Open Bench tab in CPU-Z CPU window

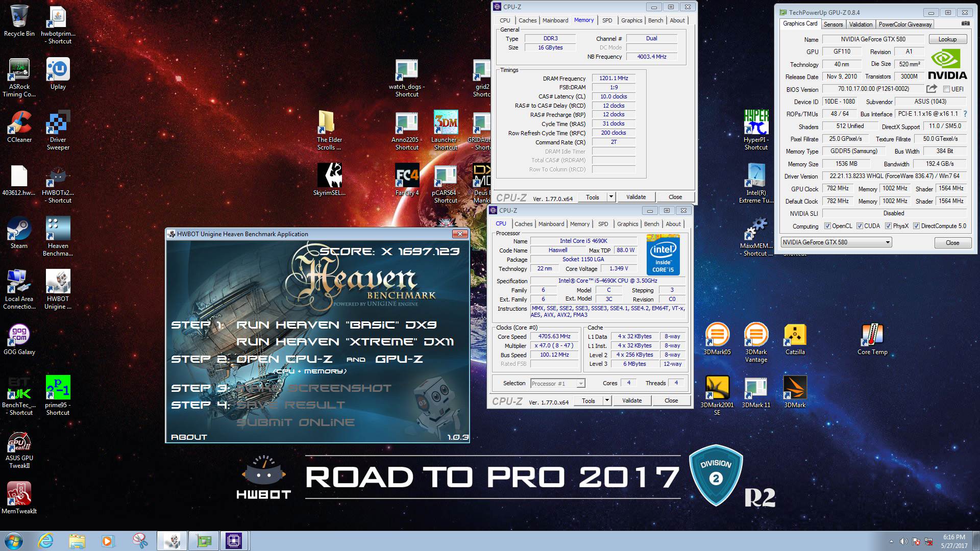[651, 224]
